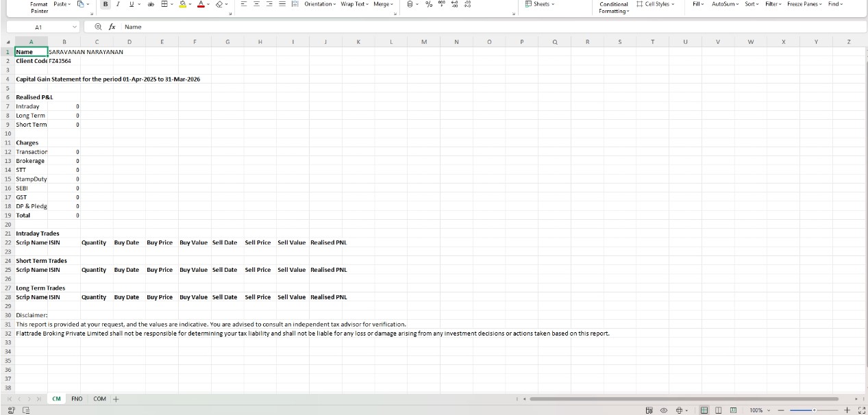Screen dimensions: 868x415
Task: Go to the last sheet tab arrow
Action: (x=39, y=399)
